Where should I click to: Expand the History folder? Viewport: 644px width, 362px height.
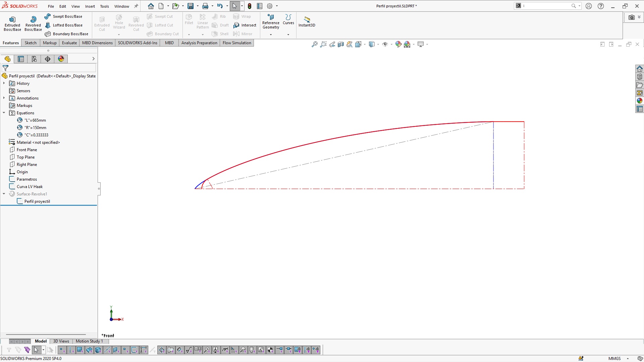pyautogui.click(x=4, y=83)
